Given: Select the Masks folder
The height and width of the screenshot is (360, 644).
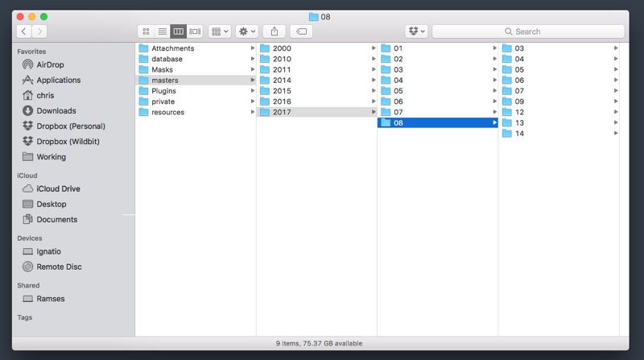Looking at the screenshot, I should click(x=196, y=69).
